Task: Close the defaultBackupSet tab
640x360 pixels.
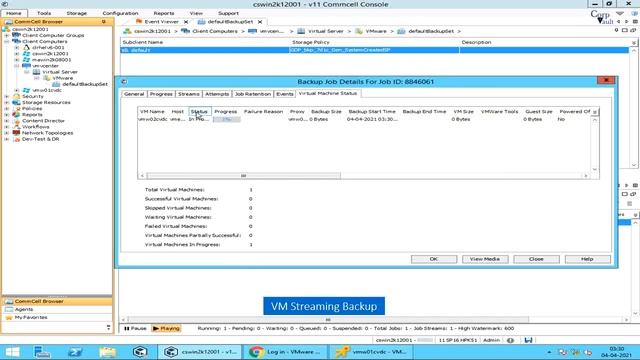Action: tap(260, 22)
